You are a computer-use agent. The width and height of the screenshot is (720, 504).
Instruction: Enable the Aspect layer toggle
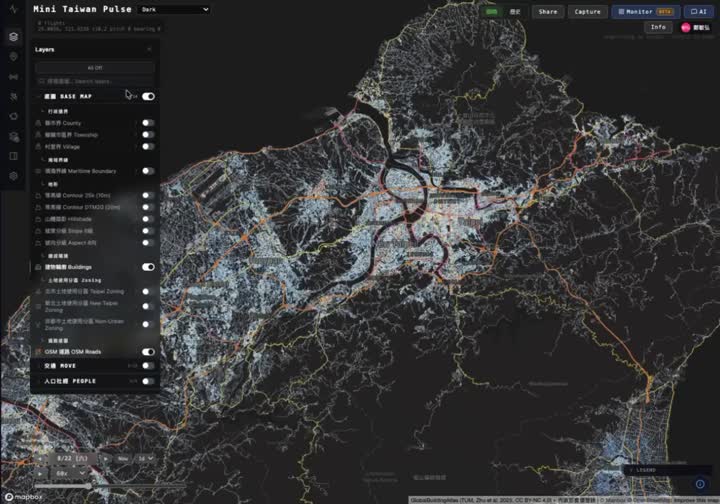point(148,243)
